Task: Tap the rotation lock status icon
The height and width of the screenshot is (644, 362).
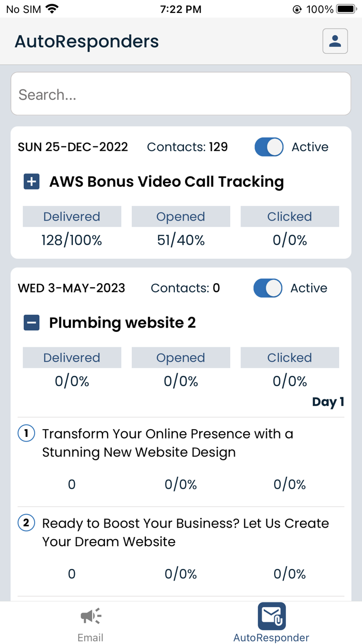Action: [x=297, y=9]
